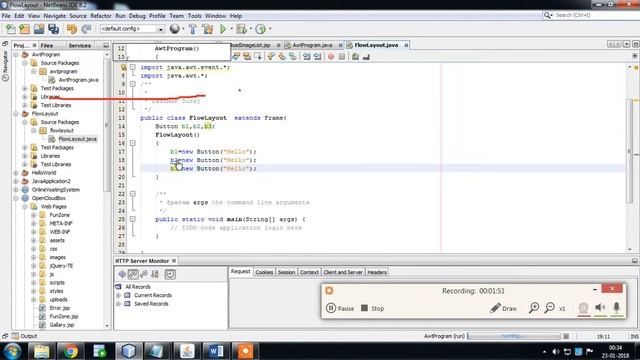
Task: Open Chrome from the taskbar
Action: pos(70,351)
